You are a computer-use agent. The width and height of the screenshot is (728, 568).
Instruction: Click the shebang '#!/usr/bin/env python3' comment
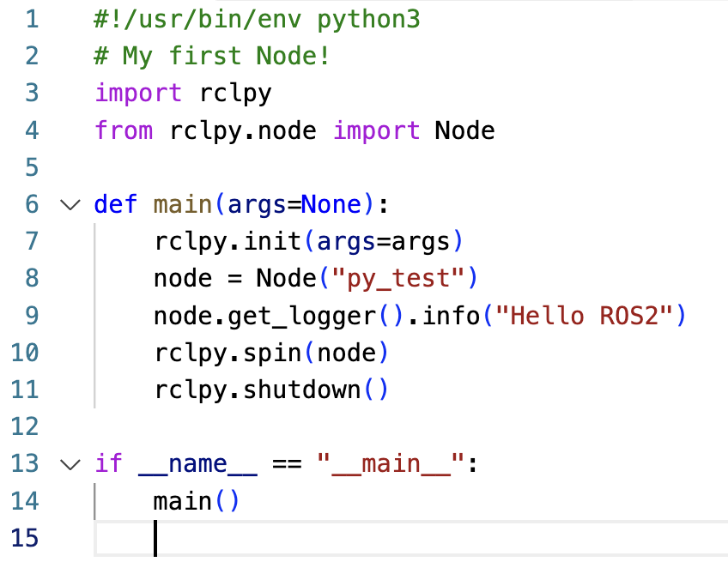257,21
